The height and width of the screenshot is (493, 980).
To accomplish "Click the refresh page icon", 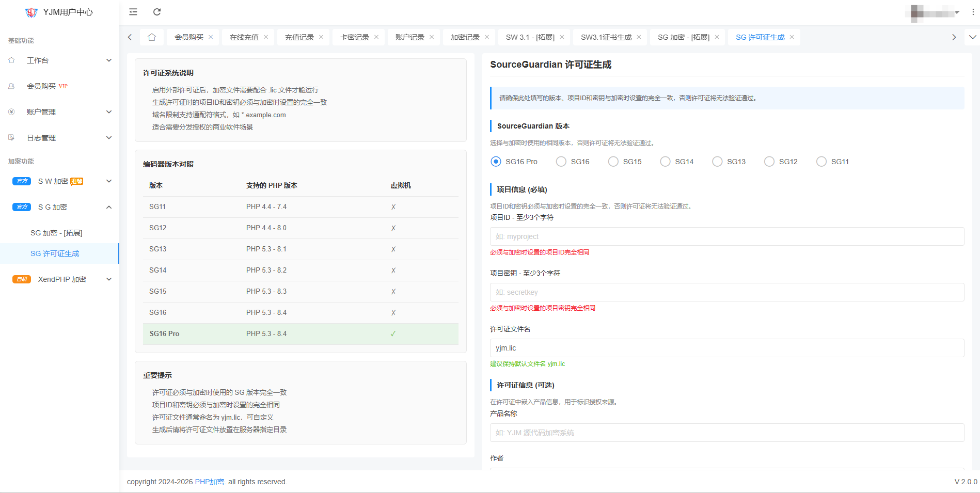I will [x=157, y=12].
